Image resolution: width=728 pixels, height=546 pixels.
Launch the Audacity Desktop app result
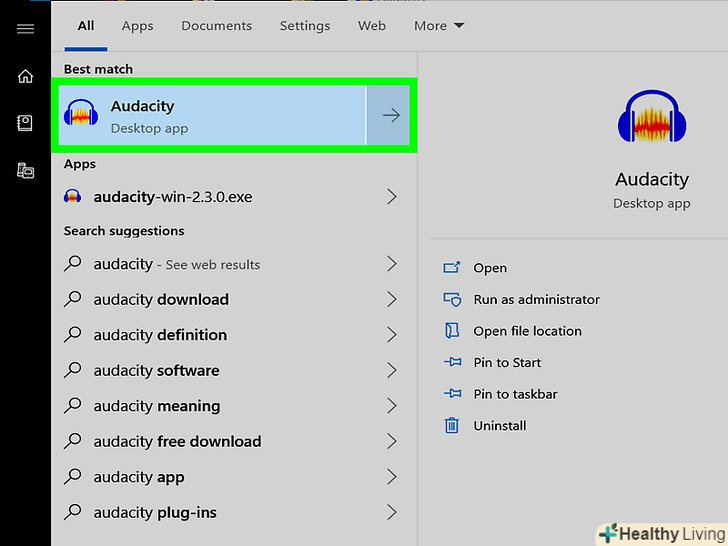(212, 115)
